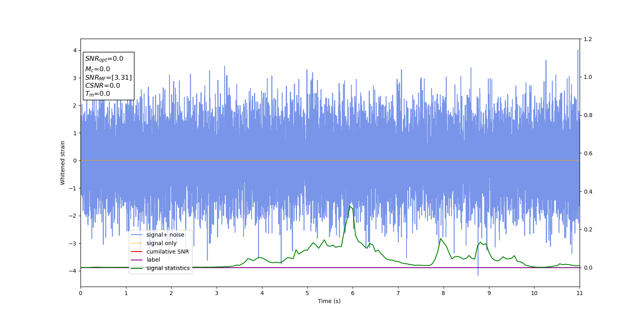
Task: Click right-axis tick label 0.6
Action: tap(588, 153)
